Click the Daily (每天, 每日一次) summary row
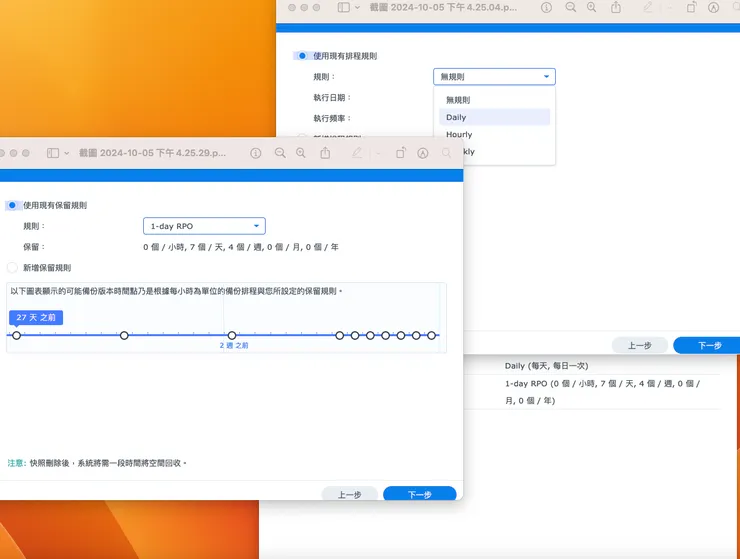Viewport: 740px width, 559px height. pyautogui.click(x=547, y=366)
